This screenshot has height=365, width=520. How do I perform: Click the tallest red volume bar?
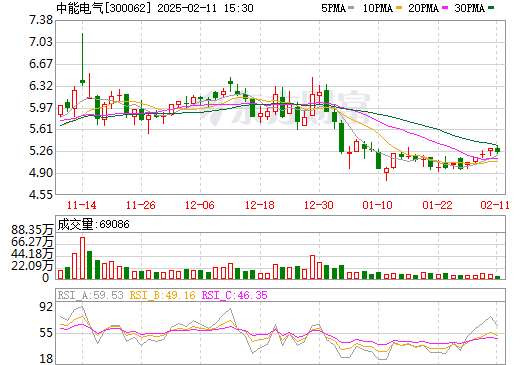click(82, 258)
